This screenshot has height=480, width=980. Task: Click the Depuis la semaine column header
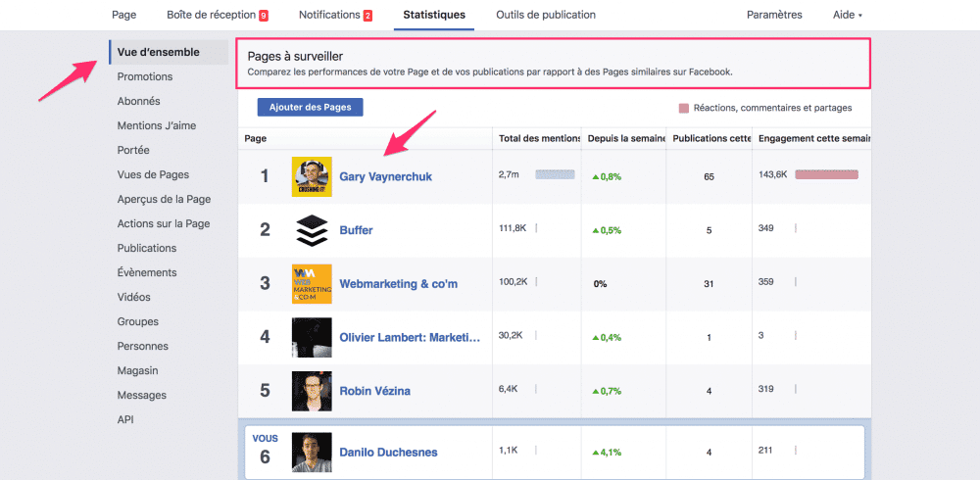click(x=624, y=139)
